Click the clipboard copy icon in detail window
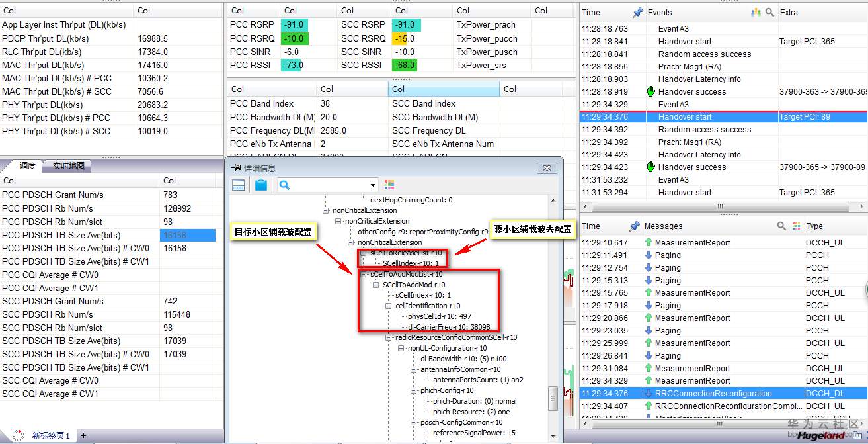Screen dimensions: 868x444 [261, 185]
